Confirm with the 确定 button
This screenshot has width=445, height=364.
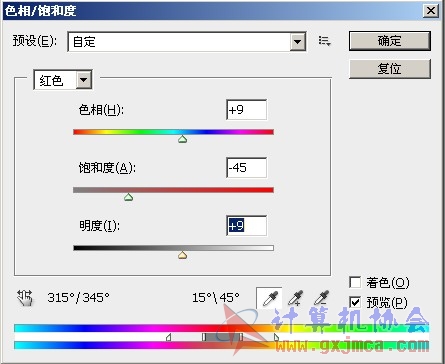click(390, 41)
